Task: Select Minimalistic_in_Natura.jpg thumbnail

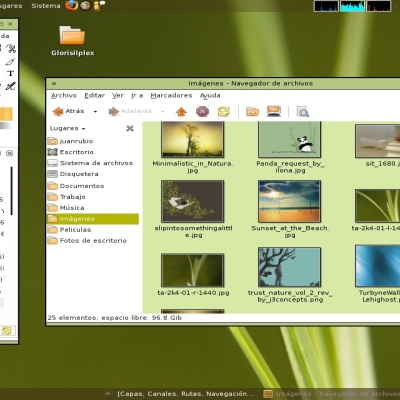Action: pyautogui.click(x=192, y=139)
